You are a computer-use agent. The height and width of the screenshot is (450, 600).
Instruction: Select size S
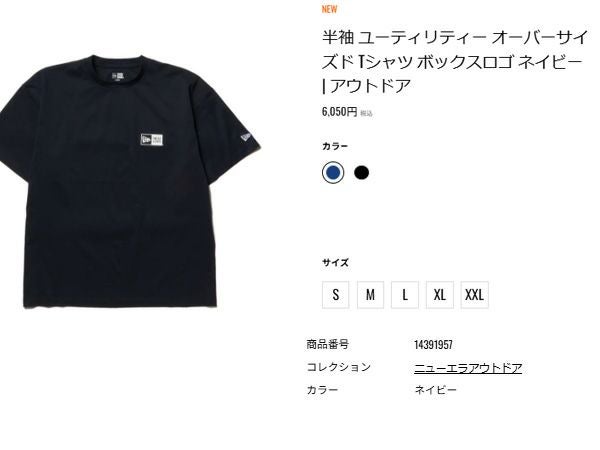(x=336, y=295)
